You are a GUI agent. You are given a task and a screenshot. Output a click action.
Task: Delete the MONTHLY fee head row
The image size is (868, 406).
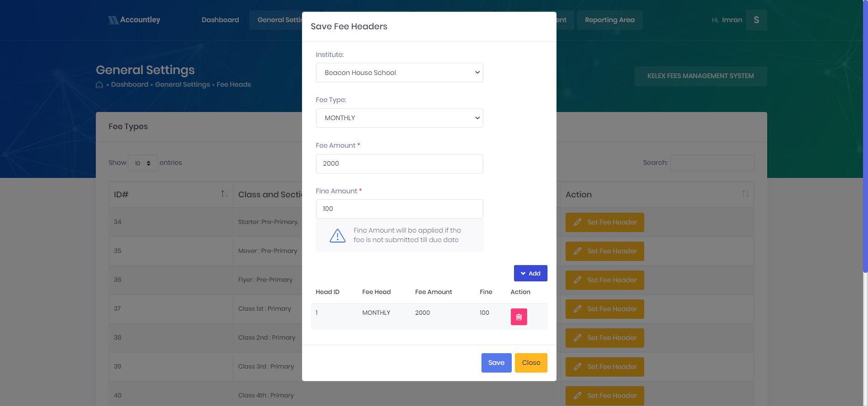(519, 317)
